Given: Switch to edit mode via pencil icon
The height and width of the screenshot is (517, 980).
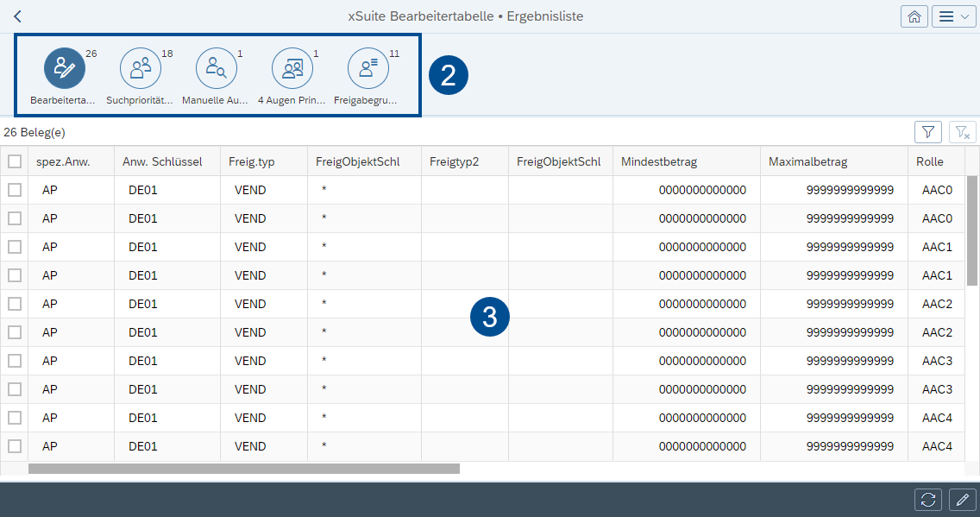Looking at the screenshot, I should pyautogui.click(x=961, y=499).
